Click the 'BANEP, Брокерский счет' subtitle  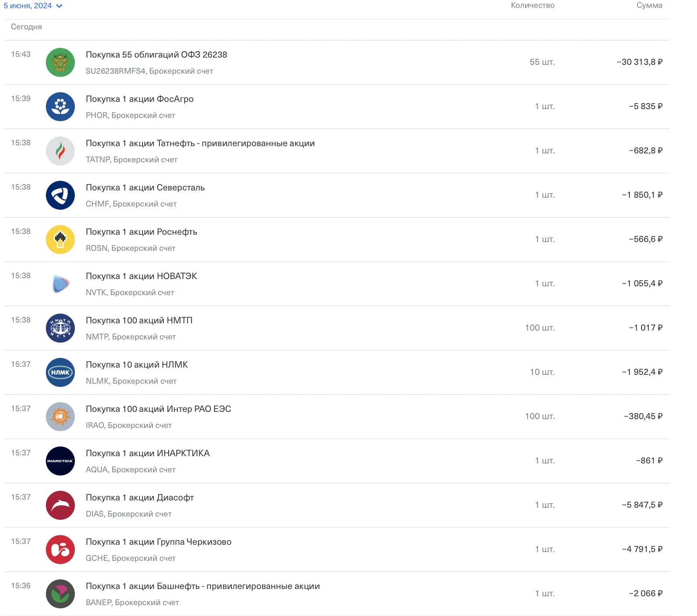pyautogui.click(x=132, y=603)
